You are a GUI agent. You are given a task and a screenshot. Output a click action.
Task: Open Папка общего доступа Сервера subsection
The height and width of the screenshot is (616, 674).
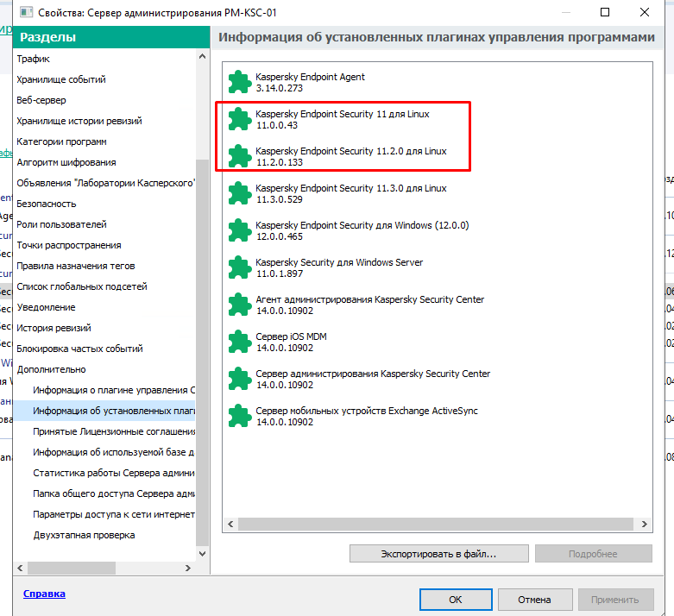click(x=114, y=493)
